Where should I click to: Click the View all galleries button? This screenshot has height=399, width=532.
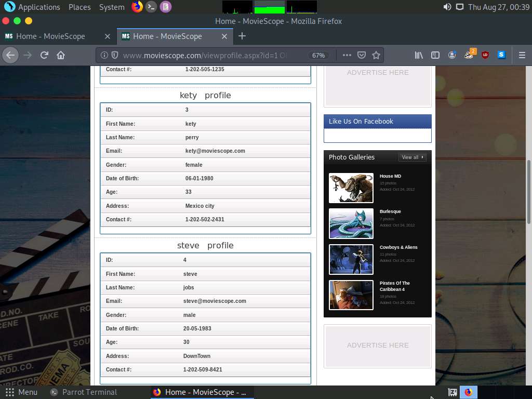[x=412, y=157]
